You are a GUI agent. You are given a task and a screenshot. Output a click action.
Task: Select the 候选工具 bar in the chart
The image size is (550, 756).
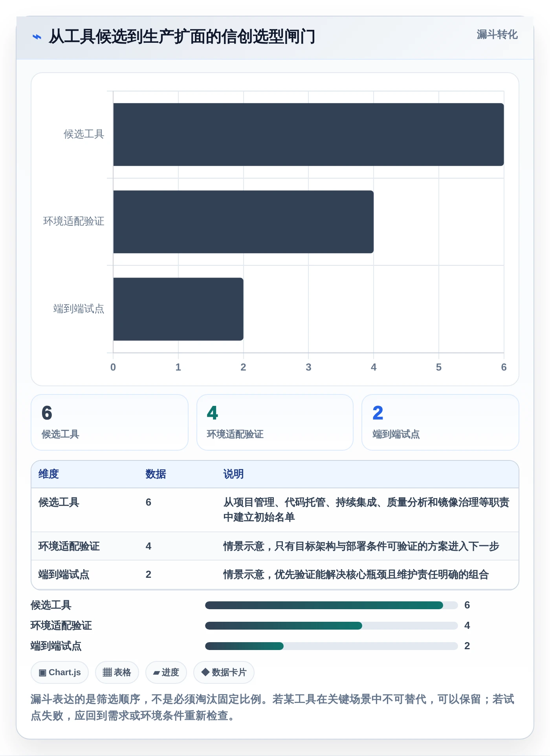coord(308,135)
